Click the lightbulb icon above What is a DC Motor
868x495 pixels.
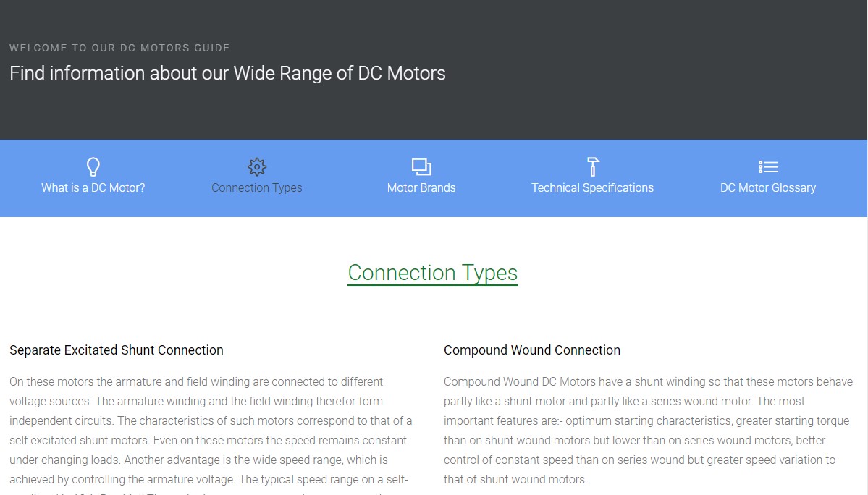tap(92, 166)
